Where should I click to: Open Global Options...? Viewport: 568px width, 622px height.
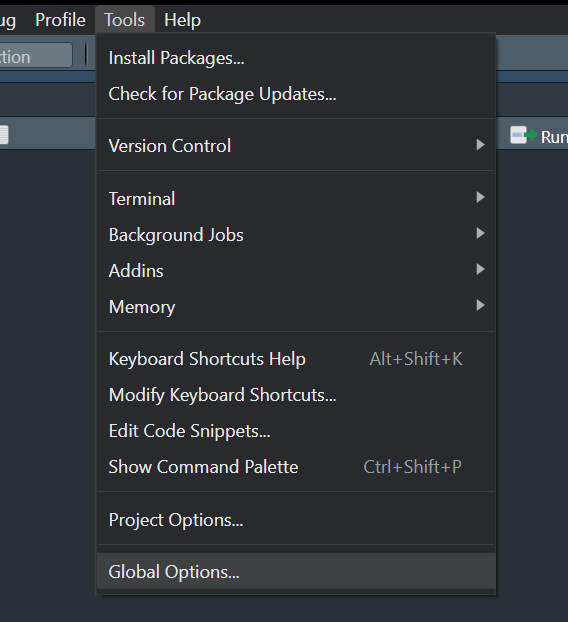296,571
